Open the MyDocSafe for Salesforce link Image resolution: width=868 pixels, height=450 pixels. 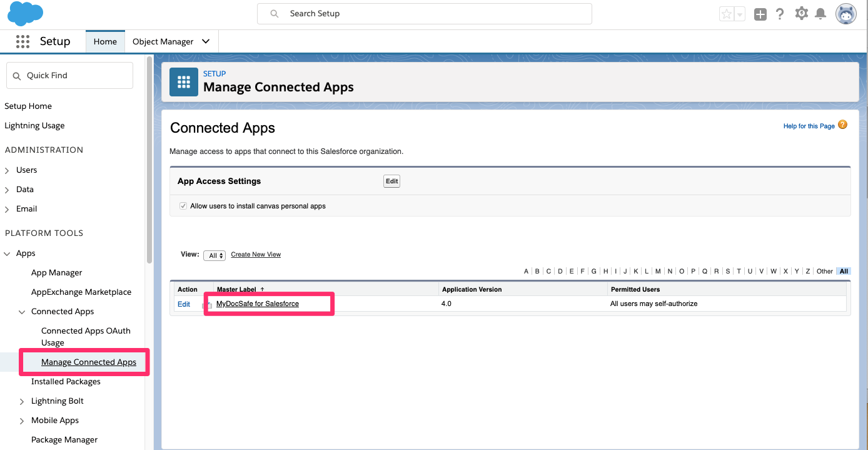[x=258, y=304]
